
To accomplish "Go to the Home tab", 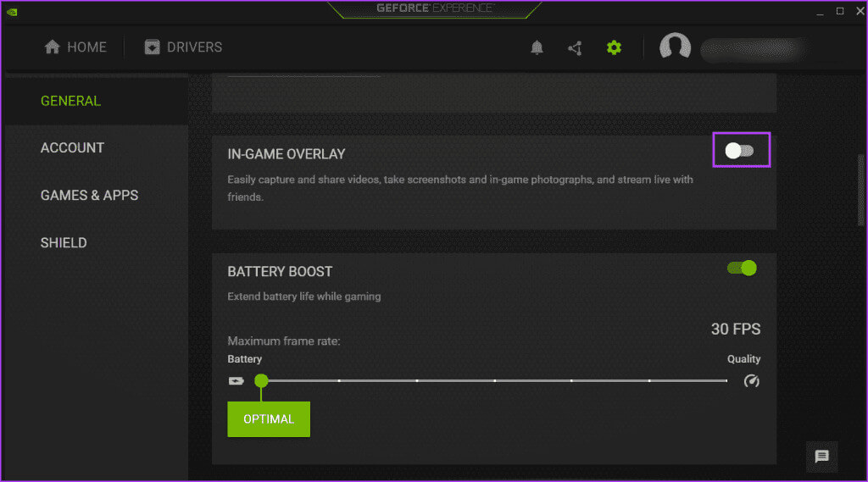I will pyautogui.click(x=75, y=47).
